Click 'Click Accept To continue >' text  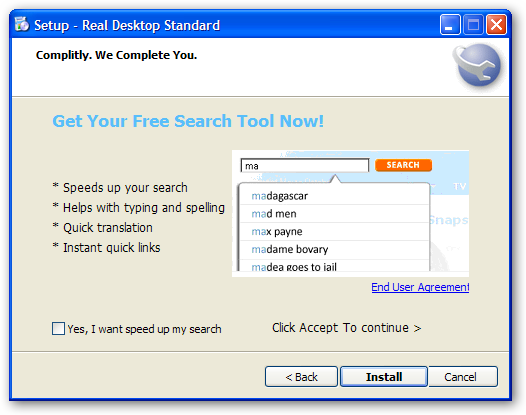pyautogui.click(x=347, y=328)
